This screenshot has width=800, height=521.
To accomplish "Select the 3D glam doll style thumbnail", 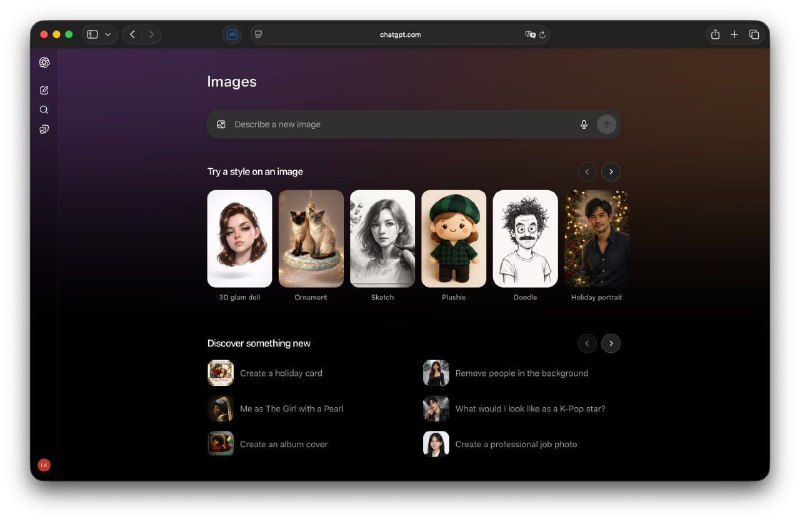I will (240, 238).
